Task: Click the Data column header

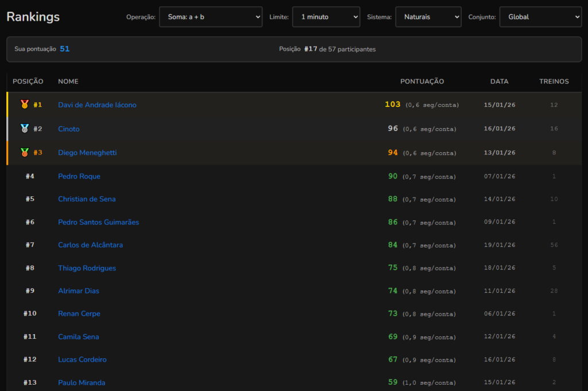Action: [499, 82]
